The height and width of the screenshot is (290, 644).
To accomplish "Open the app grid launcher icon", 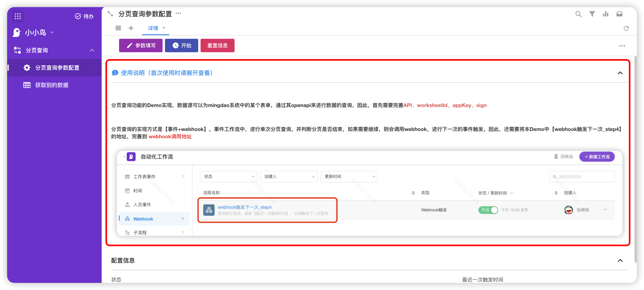I will (x=18, y=16).
